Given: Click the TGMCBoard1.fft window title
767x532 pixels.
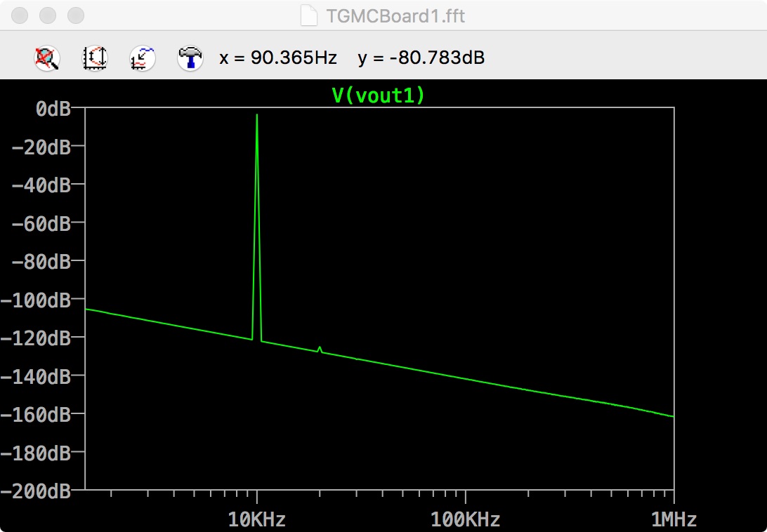Looking at the screenshot, I should point(395,16).
